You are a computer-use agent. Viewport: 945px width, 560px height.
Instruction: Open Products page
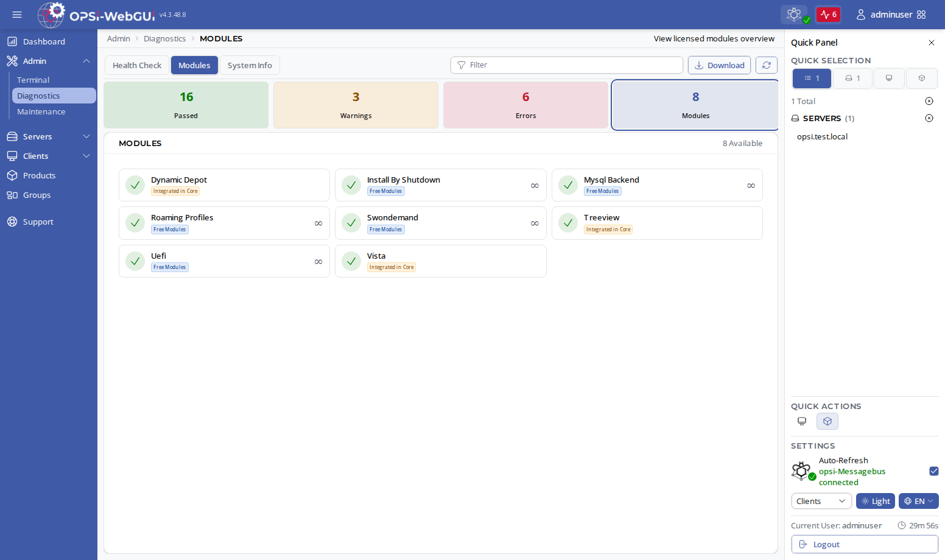49,175
